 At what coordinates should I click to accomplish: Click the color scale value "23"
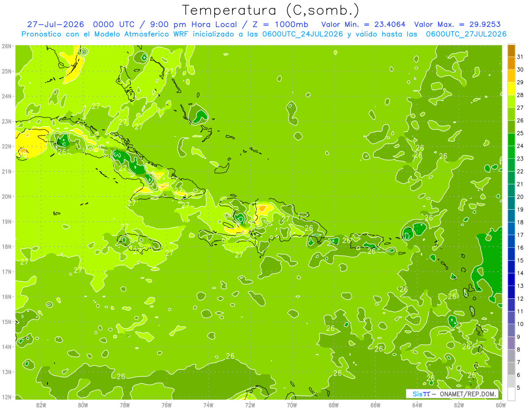point(520,159)
